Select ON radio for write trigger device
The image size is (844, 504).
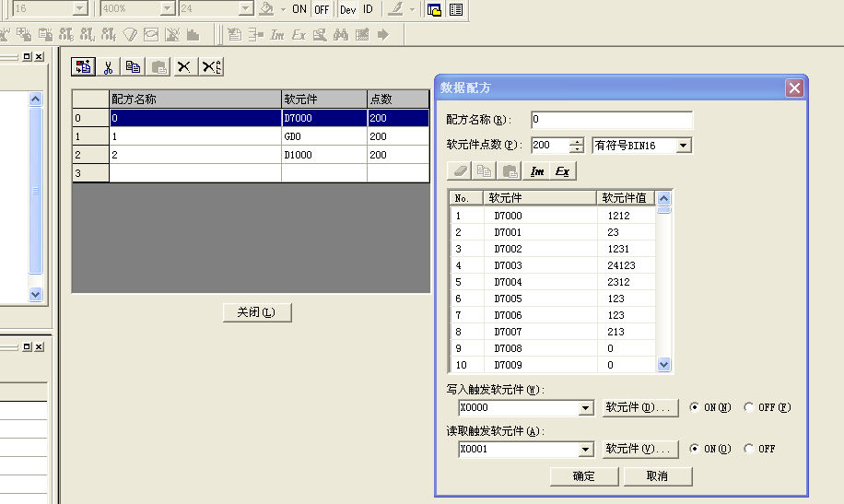pyautogui.click(x=694, y=407)
